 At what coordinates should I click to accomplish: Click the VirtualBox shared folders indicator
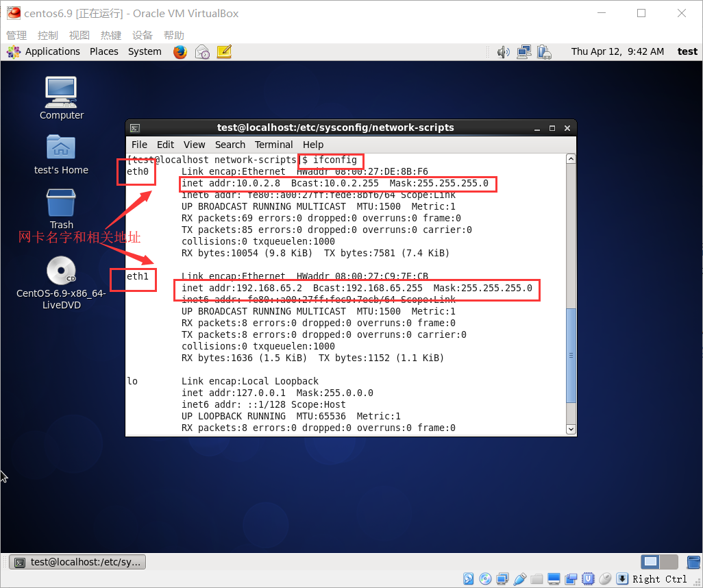pos(536,578)
